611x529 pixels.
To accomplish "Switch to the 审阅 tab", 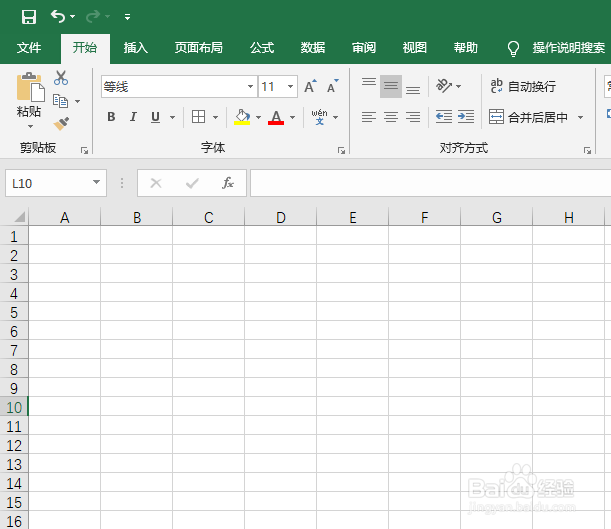I will pos(364,48).
